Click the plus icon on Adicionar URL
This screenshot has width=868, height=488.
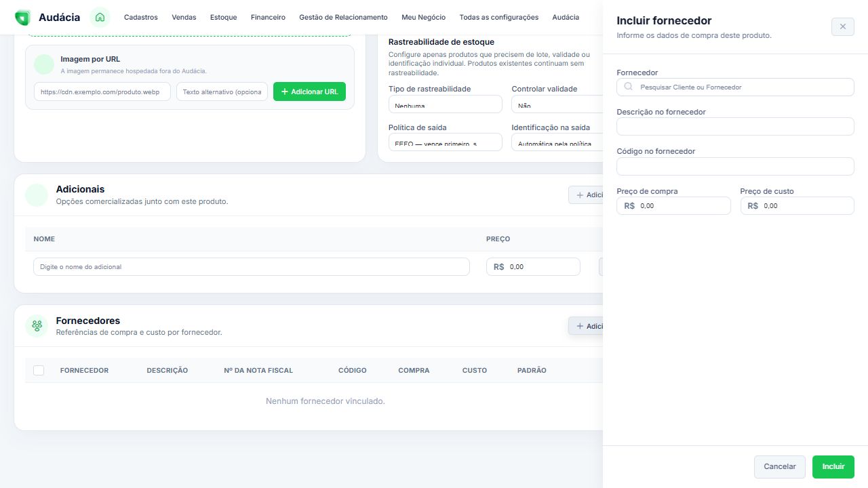(x=285, y=91)
